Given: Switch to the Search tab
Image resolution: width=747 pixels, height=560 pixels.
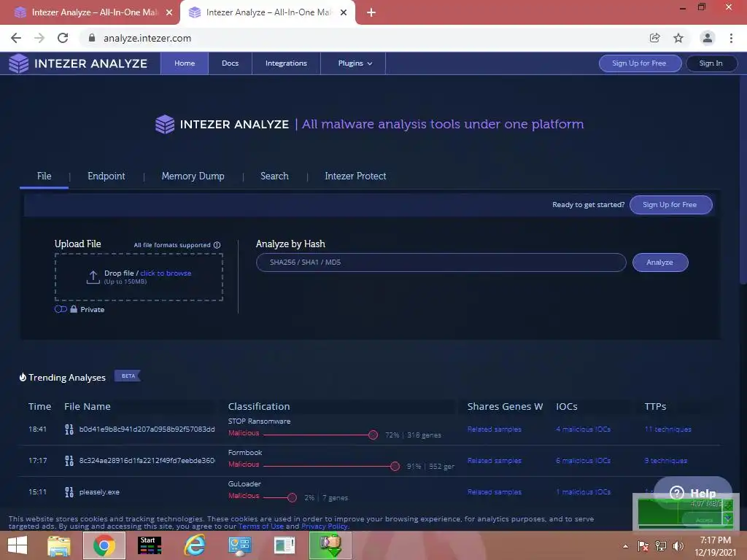Looking at the screenshot, I should [274, 176].
